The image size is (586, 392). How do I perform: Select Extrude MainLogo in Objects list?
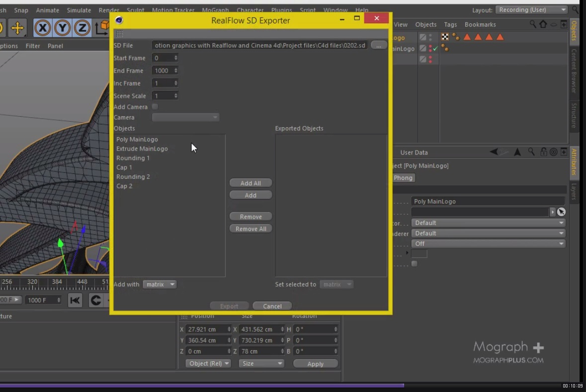[x=142, y=149]
